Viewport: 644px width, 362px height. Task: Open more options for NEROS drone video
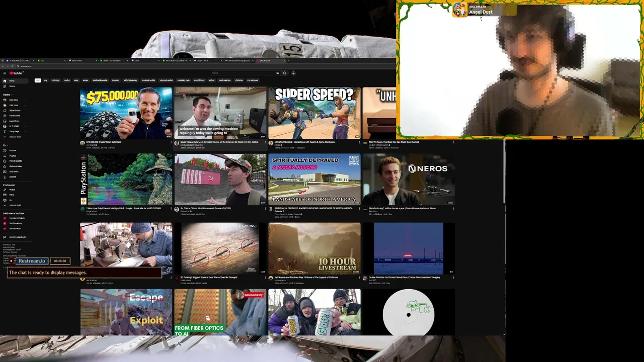tap(453, 208)
